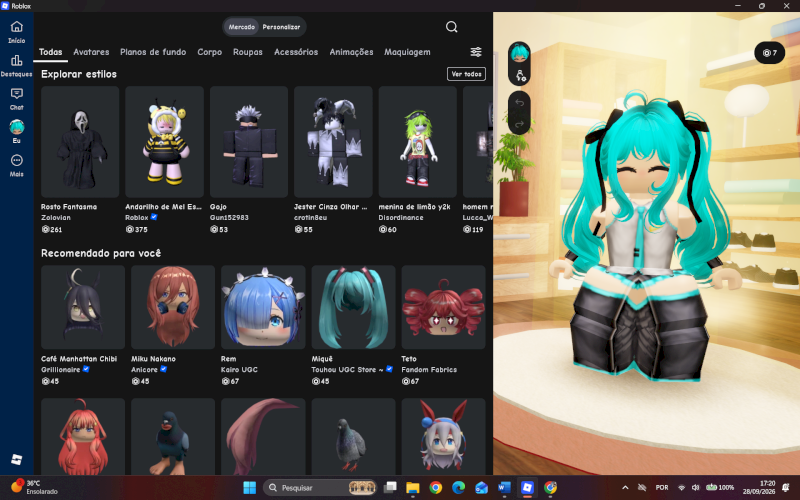Click the Ver todos button

(466, 74)
